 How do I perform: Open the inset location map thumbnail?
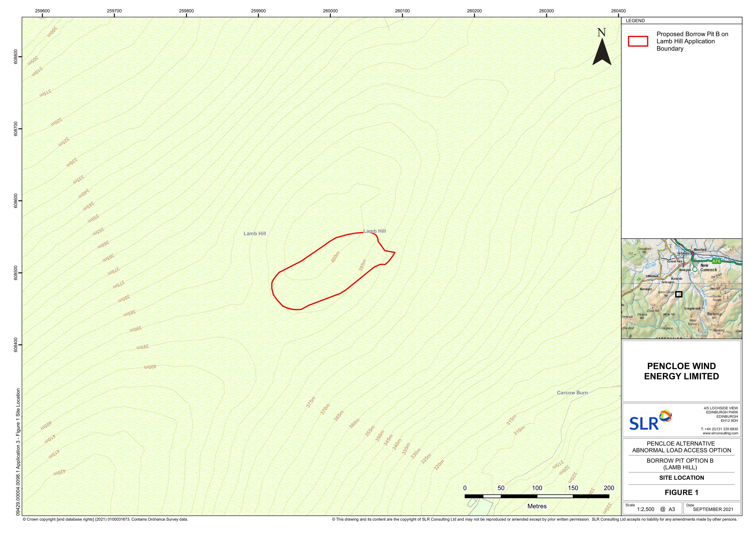tap(682, 289)
